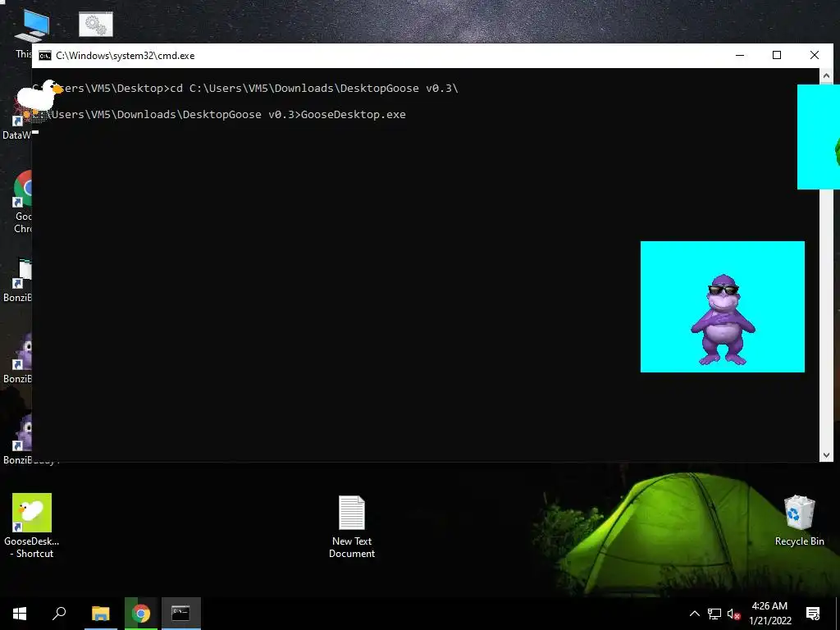Open the GooseDesktop Shortcut desktop icon

(x=32, y=525)
